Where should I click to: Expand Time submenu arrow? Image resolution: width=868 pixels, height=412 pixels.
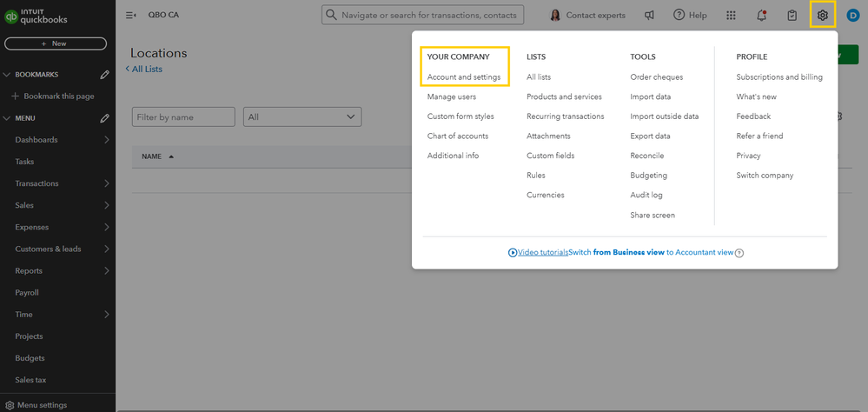click(x=106, y=315)
